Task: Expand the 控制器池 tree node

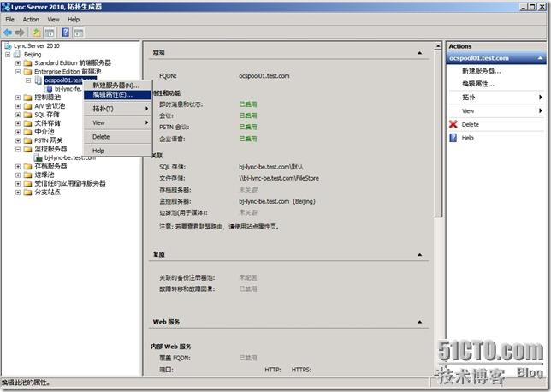Action: (18, 98)
